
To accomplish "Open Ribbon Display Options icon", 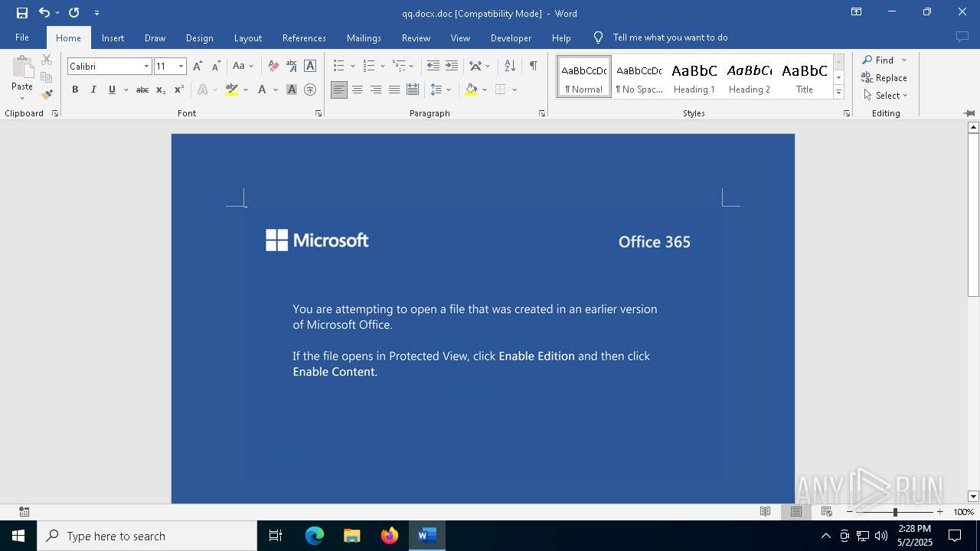I will click(856, 12).
